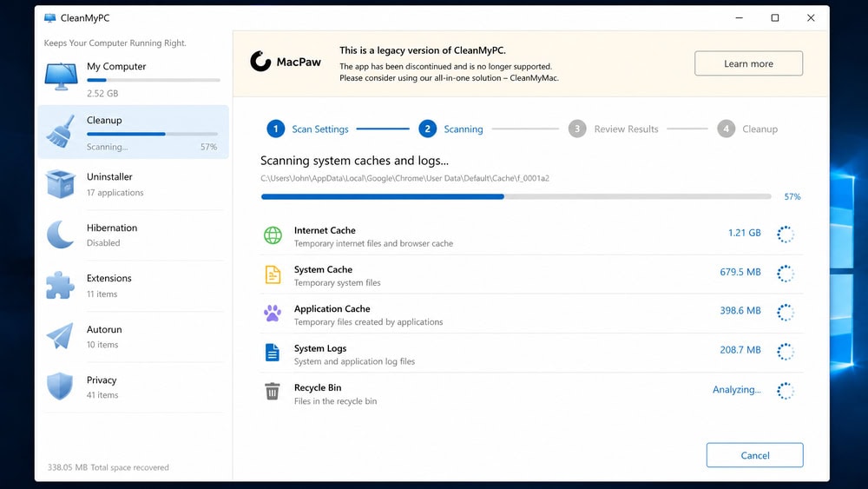Image resolution: width=868 pixels, height=489 pixels.
Task: Click the Scan Settings step label
Action: (320, 129)
